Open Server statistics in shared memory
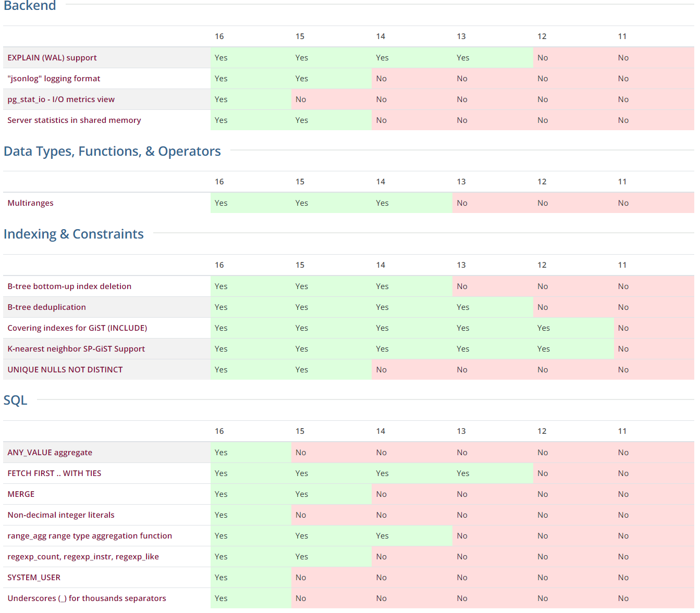 (74, 120)
